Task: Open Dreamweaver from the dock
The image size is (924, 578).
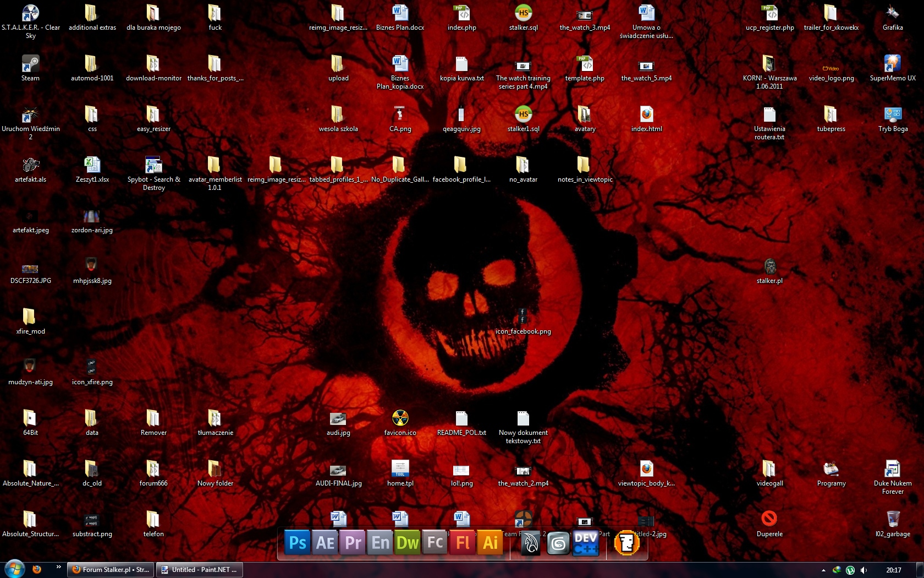Action: point(408,543)
